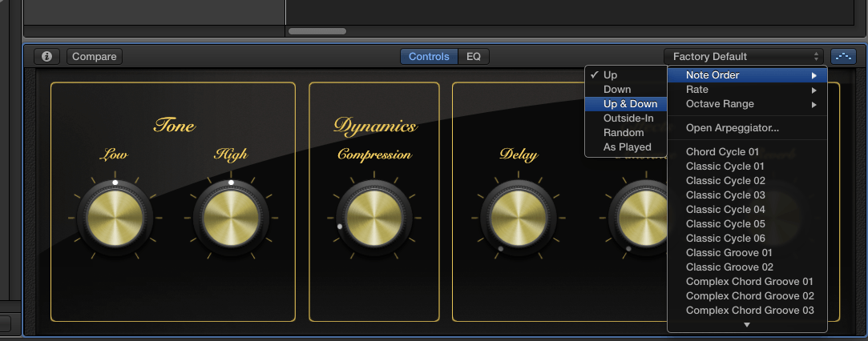Choose Open Arpeggiator... from the menu
Screen dimensions: 868x341
click(x=747, y=128)
